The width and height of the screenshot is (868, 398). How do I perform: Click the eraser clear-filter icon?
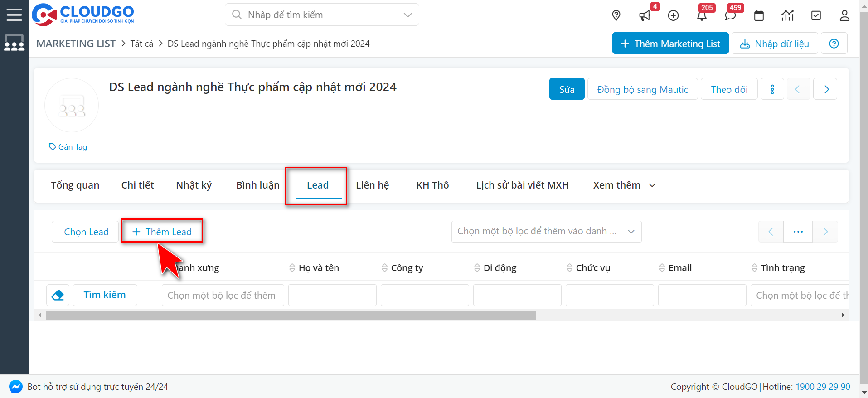pos(58,295)
